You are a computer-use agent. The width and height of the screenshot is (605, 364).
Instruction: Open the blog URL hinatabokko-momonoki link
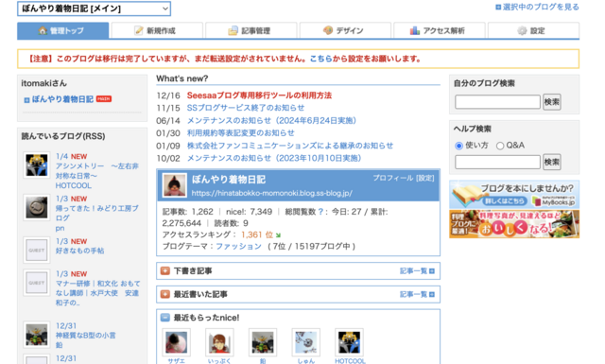(271, 193)
